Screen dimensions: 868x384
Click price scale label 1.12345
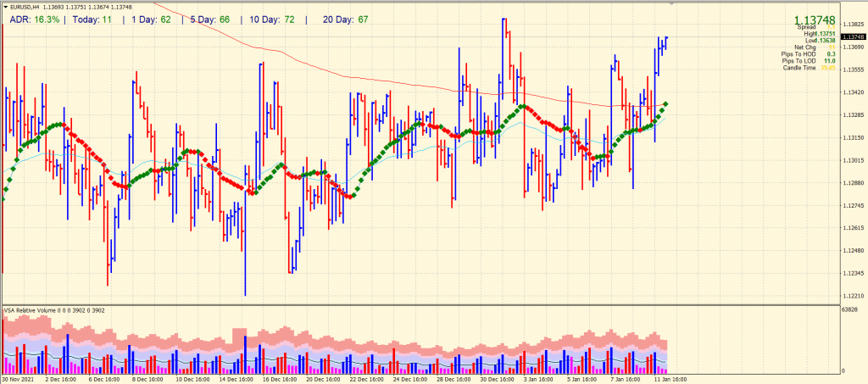point(853,273)
